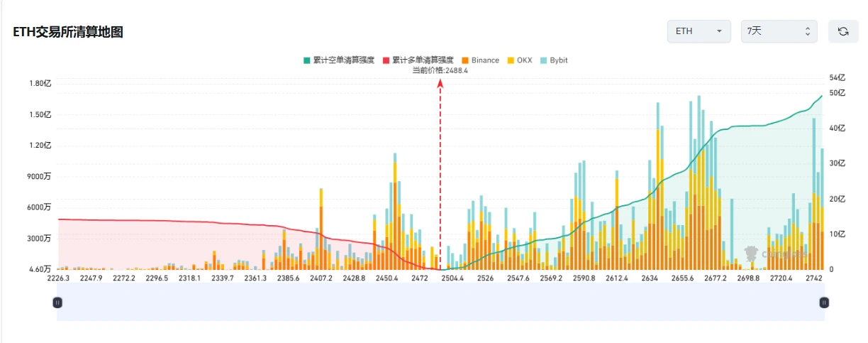Viewport: 868px width, 343px height.
Task: Click the 1.80亿 left axis label
Action: pyautogui.click(x=40, y=84)
